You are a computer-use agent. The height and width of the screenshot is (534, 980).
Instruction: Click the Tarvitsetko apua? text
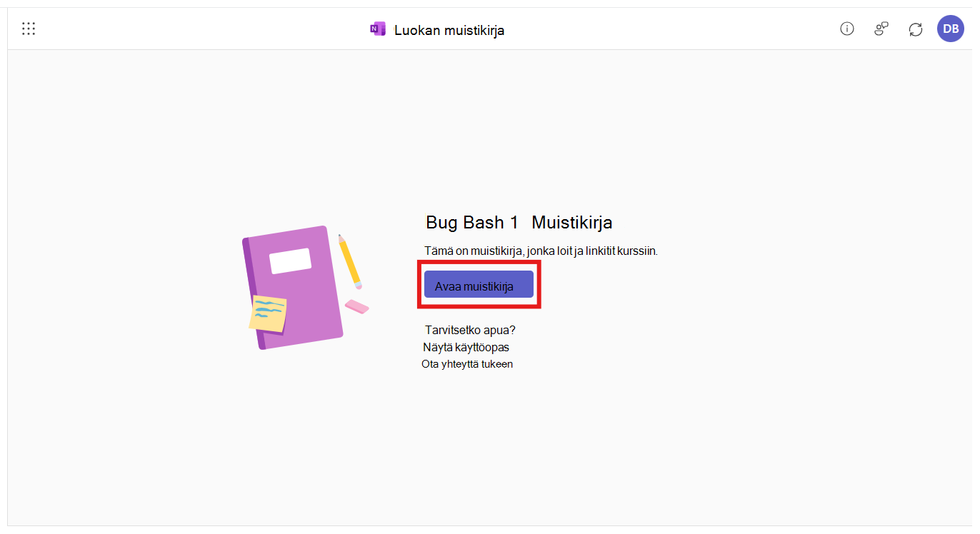point(470,330)
